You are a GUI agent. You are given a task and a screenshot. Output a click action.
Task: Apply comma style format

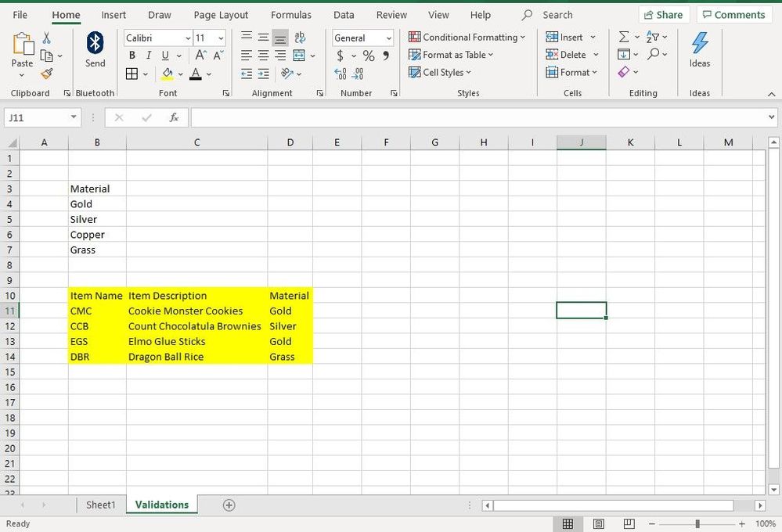(x=386, y=56)
